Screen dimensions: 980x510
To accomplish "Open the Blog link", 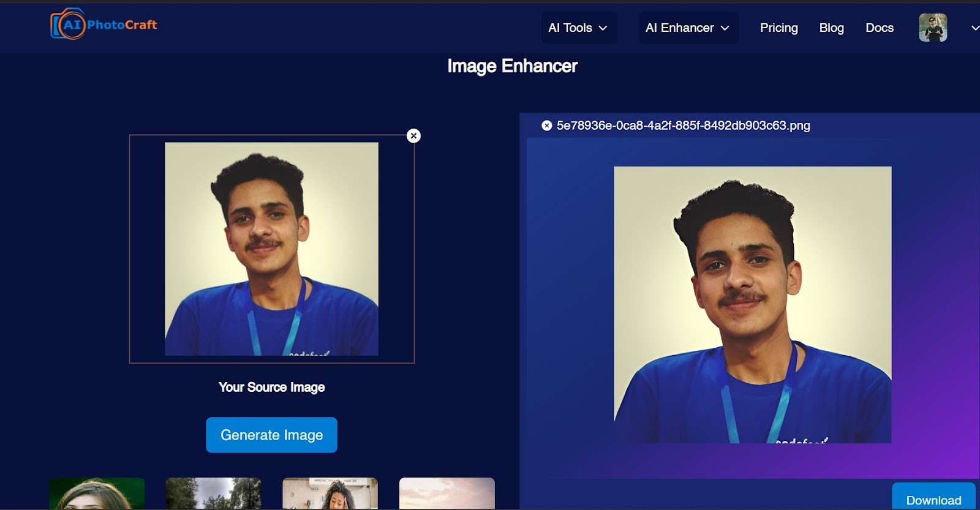I will tap(831, 28).
